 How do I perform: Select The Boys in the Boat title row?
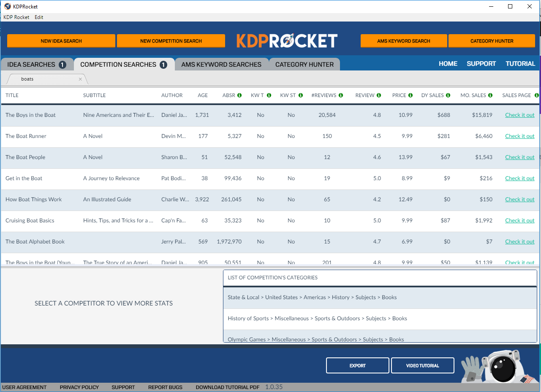[30, 115]
